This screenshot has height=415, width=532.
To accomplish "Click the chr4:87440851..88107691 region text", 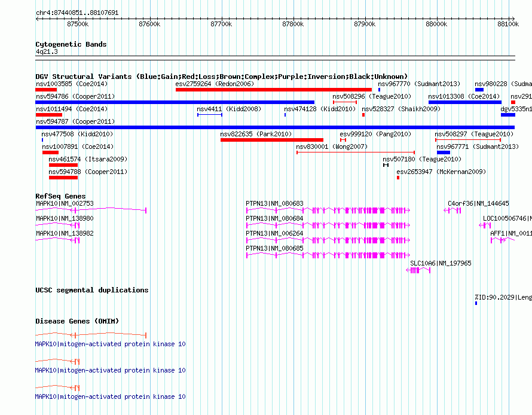I will click(77, 13).
